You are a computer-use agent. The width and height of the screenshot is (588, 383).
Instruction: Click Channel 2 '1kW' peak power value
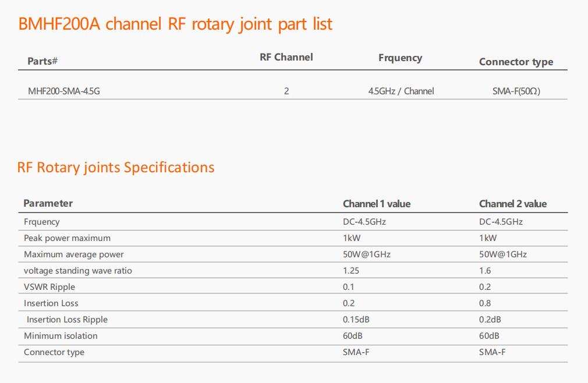(488, 238)
